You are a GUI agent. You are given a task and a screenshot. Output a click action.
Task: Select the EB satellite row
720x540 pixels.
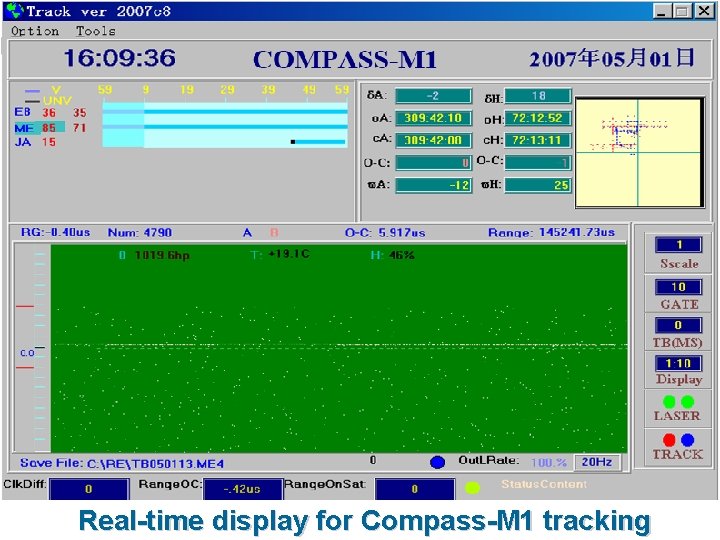click(50, 112)
